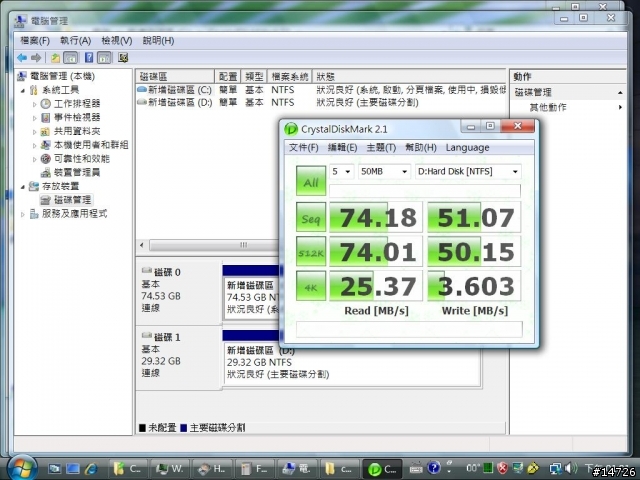Click the blue Help question mark toolbar icon
Image resolution: width=640 pixels, height=480 pixels.
89,58
